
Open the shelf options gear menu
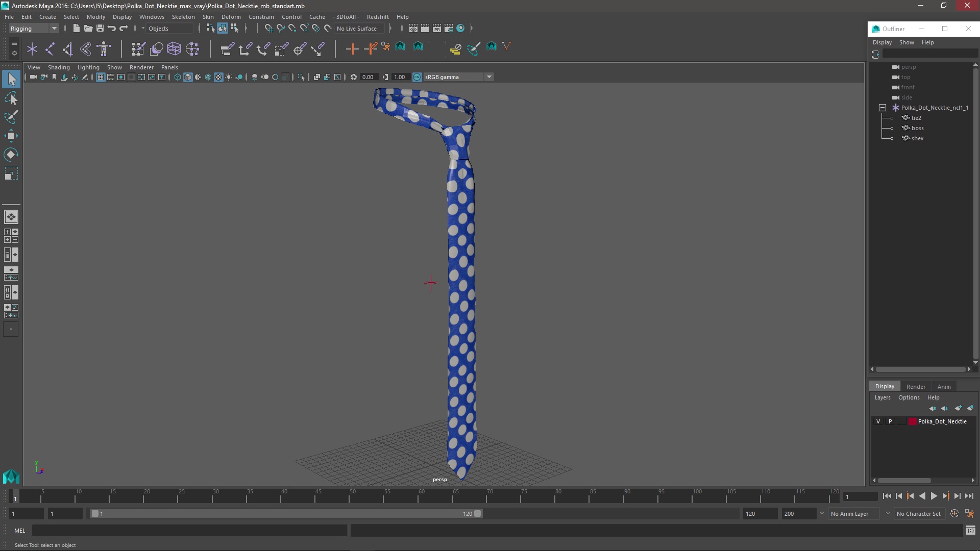14,53
